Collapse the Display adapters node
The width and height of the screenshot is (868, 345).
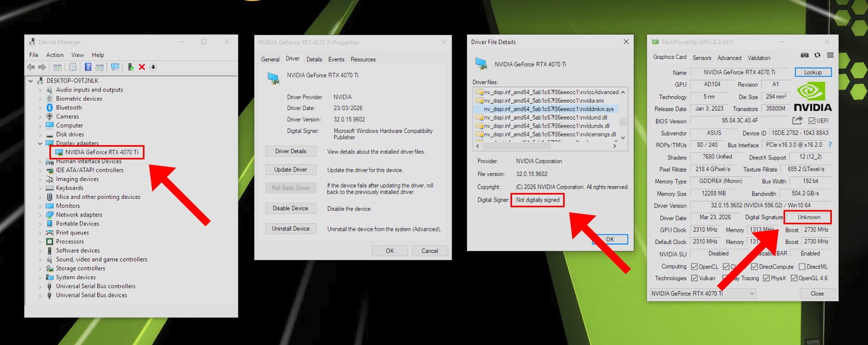pyautogui.click(x=40, y=144)
